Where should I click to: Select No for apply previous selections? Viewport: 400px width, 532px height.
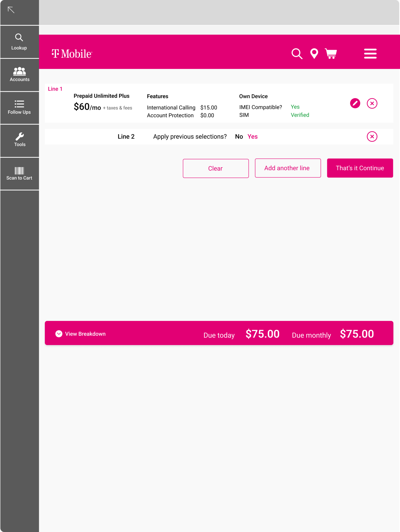click(x=239, y=137)
